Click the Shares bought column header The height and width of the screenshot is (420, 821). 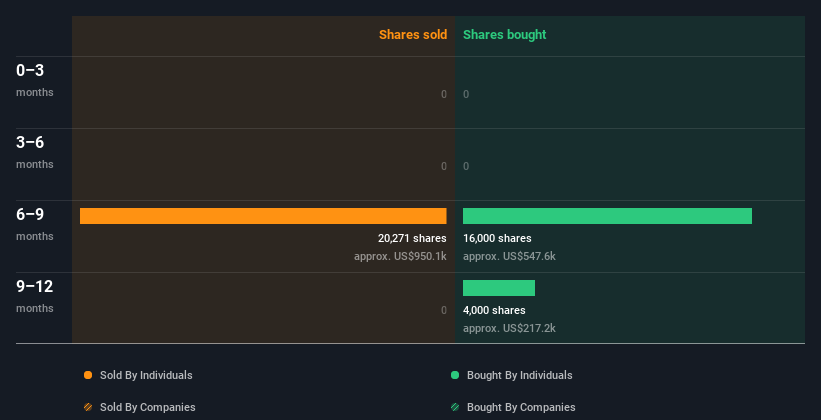point(505,35)
